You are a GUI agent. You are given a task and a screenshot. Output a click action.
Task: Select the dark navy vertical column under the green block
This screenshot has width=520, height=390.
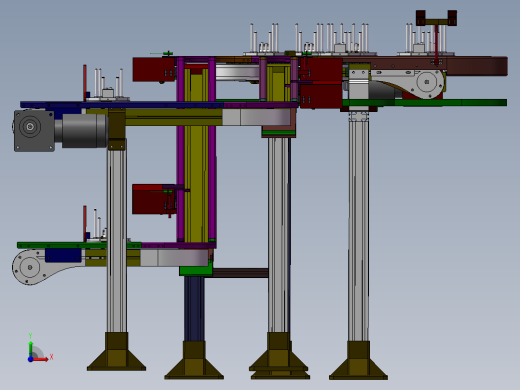point(194,308)
